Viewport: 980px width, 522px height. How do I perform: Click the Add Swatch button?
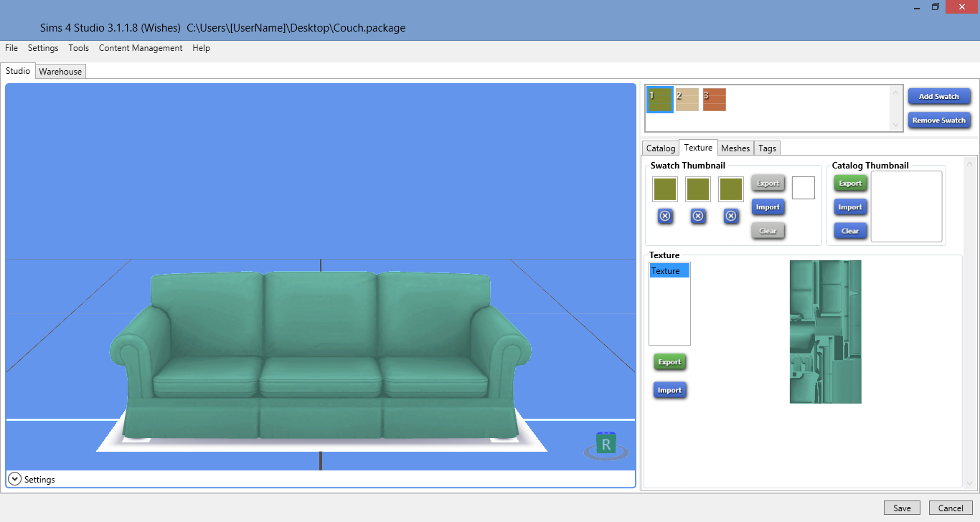[939, 97]
